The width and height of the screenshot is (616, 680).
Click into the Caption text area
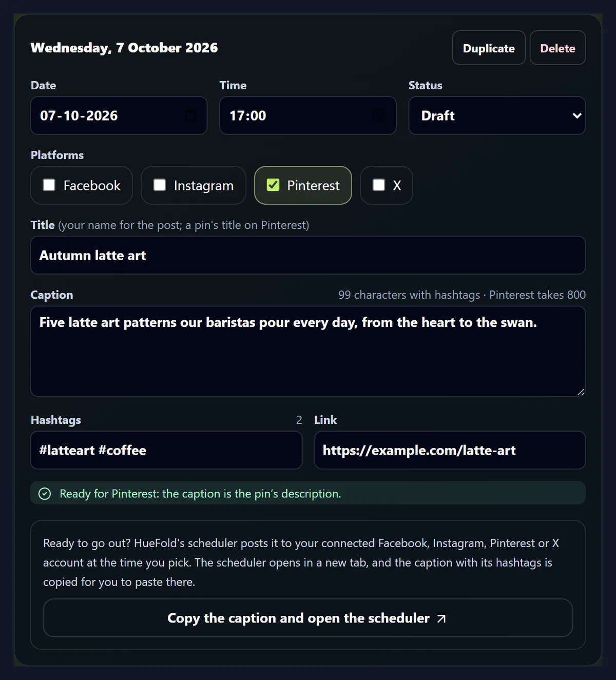point(308,351)
